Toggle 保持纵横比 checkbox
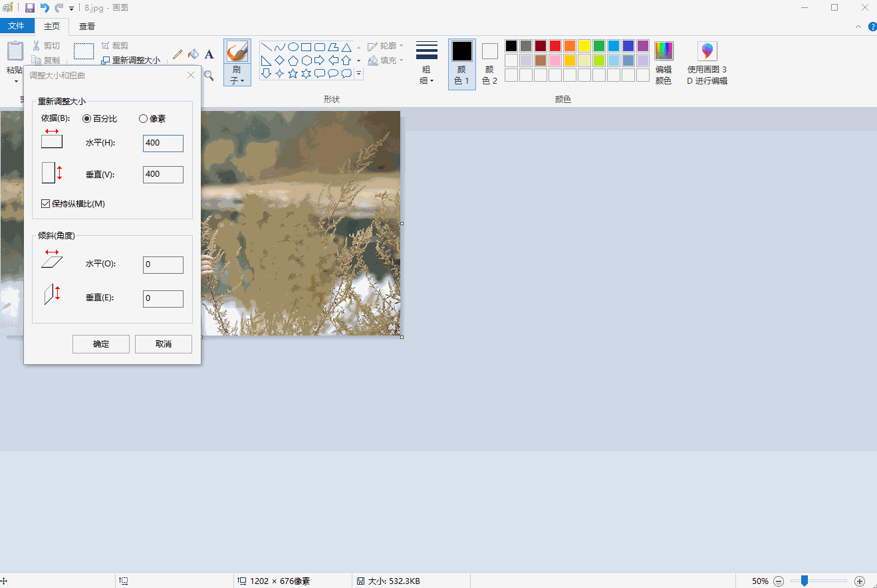Viewport: 877px width, 588px height. click(x=46, y=204)
